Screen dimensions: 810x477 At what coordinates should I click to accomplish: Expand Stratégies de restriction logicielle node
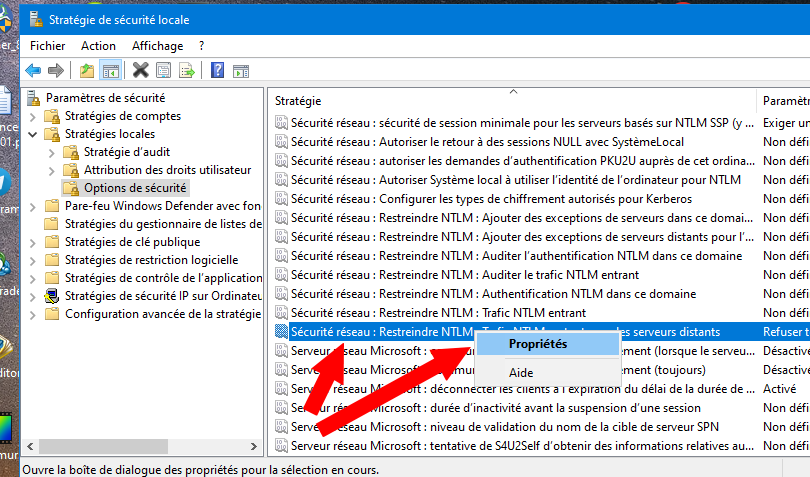[33, 261]
